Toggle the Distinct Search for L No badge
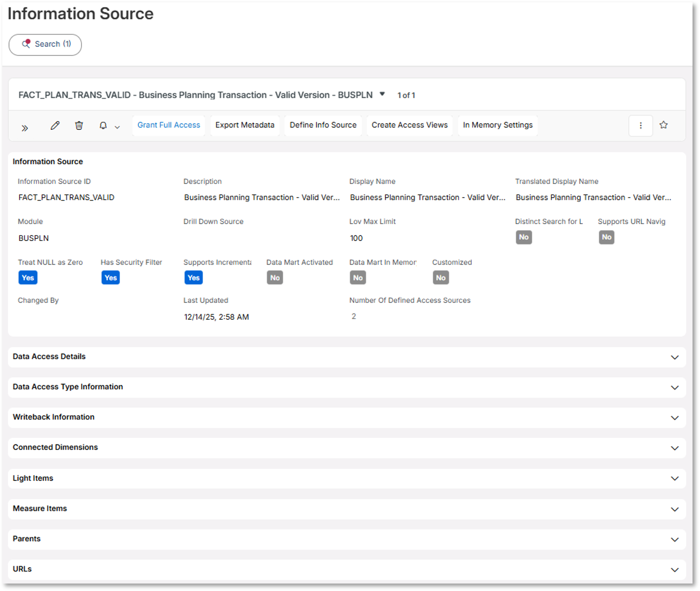The image size is (700, 591). (524, 237)
